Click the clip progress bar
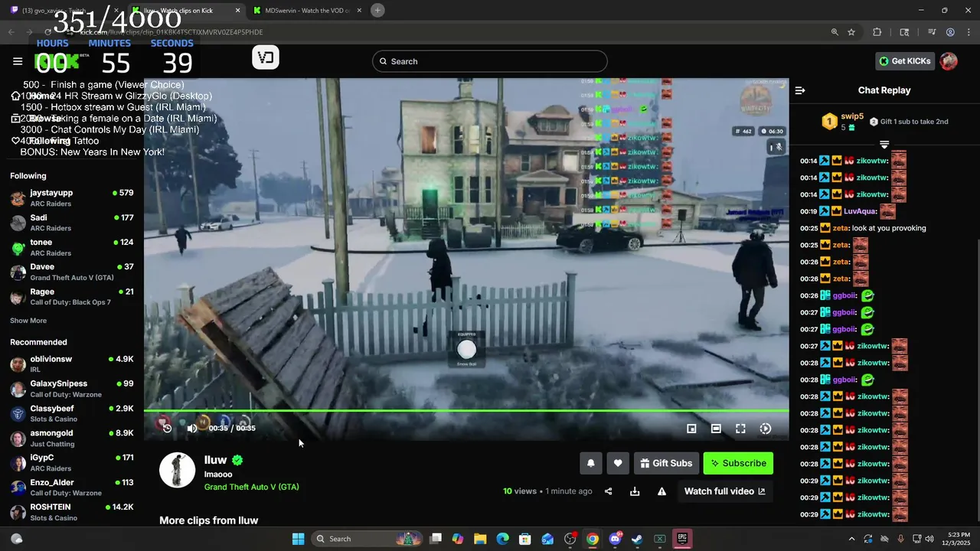The image size is (980, 551). pyautogui.click(x=466, y=411)
